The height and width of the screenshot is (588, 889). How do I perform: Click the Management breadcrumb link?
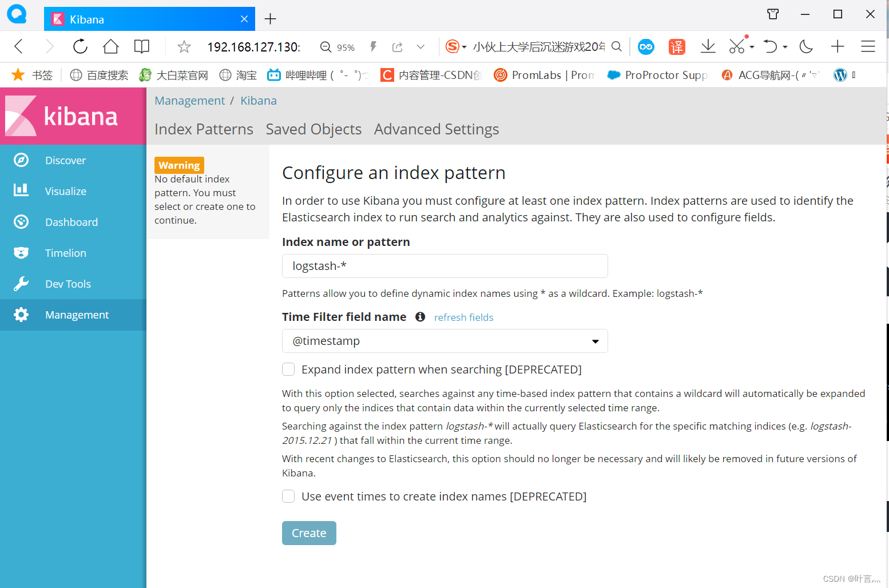click(x=190, y=101)
